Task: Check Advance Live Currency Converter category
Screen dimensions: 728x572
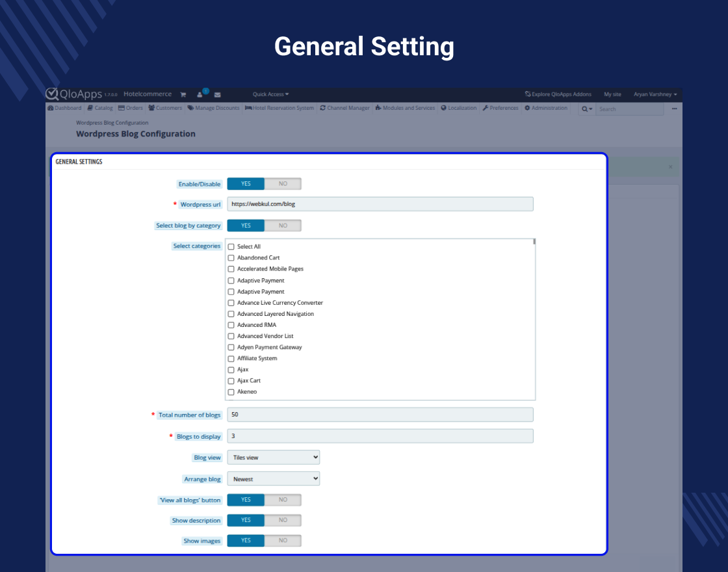Action: click(231, 303)
